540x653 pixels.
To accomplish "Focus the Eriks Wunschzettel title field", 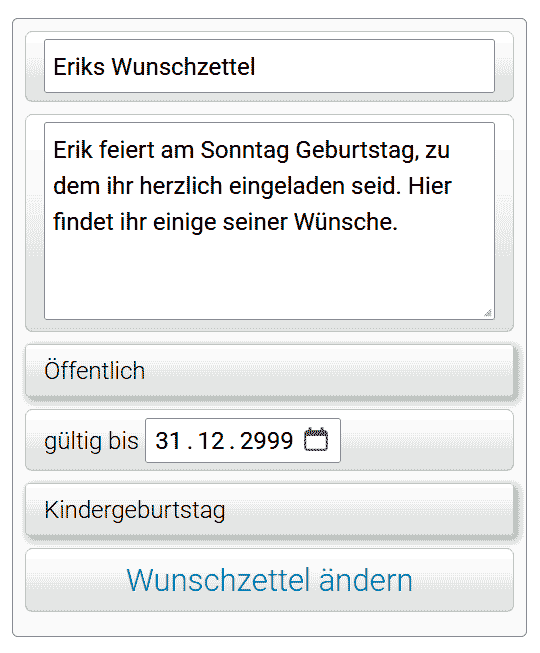I will point(269,66).
